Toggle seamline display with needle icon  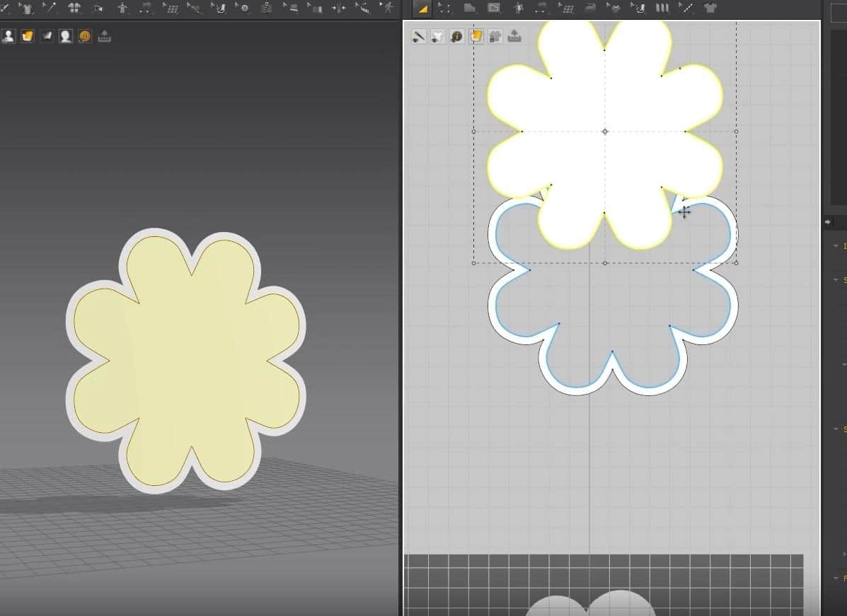418,36
